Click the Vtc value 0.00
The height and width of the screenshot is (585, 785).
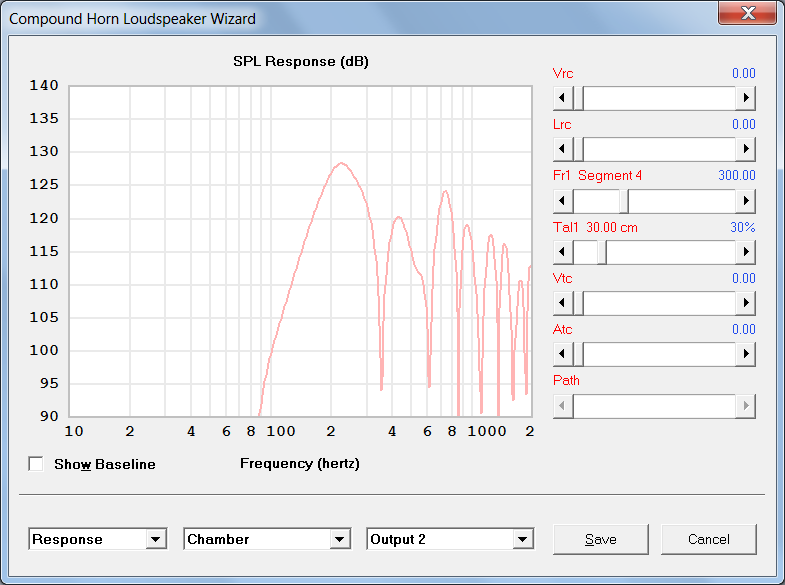click(x=743, y=279)
